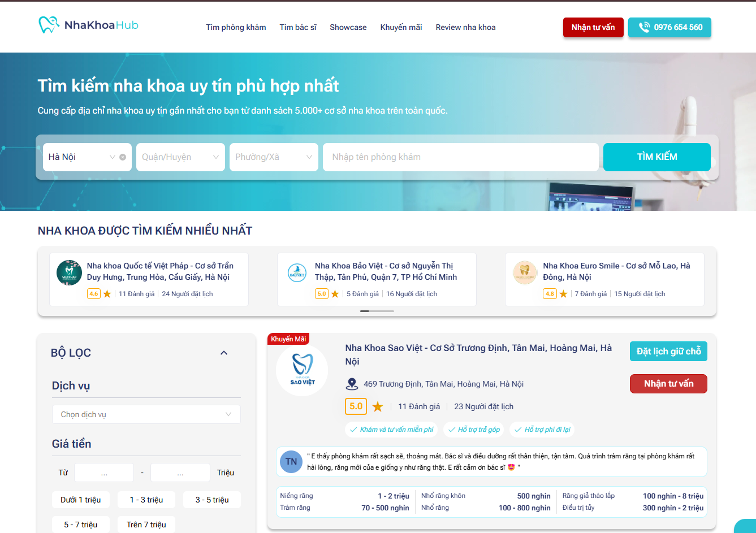This screenshot has height=533, width=756.
Task: Click Hỗ trợ trả góp tag
Action: coord(474,430)
